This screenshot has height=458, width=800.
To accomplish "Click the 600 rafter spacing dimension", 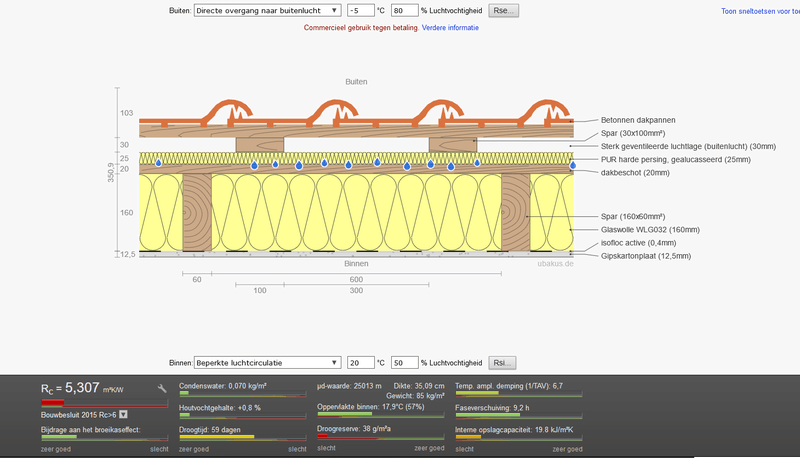I will (356, 279).
